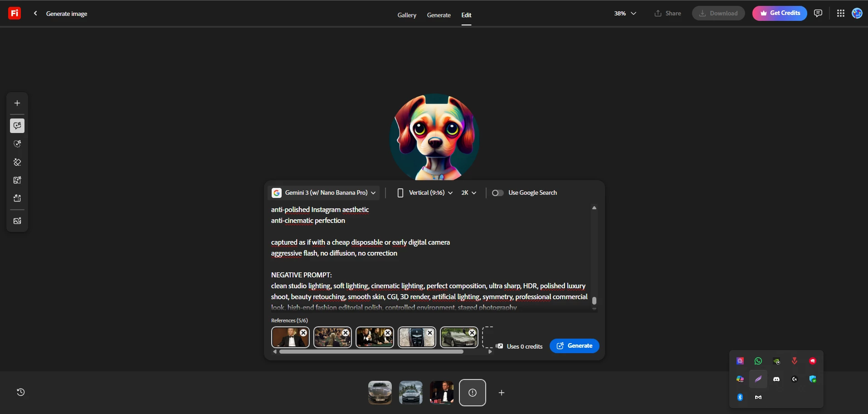
Task: Open the 2K resolution dropdown
Action: pos(469,193)
